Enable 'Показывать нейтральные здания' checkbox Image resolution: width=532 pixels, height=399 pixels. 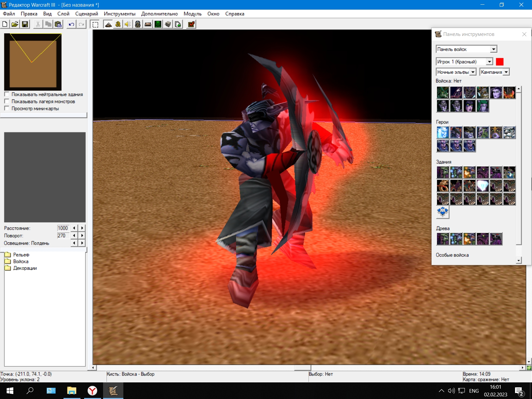point(7,94)
